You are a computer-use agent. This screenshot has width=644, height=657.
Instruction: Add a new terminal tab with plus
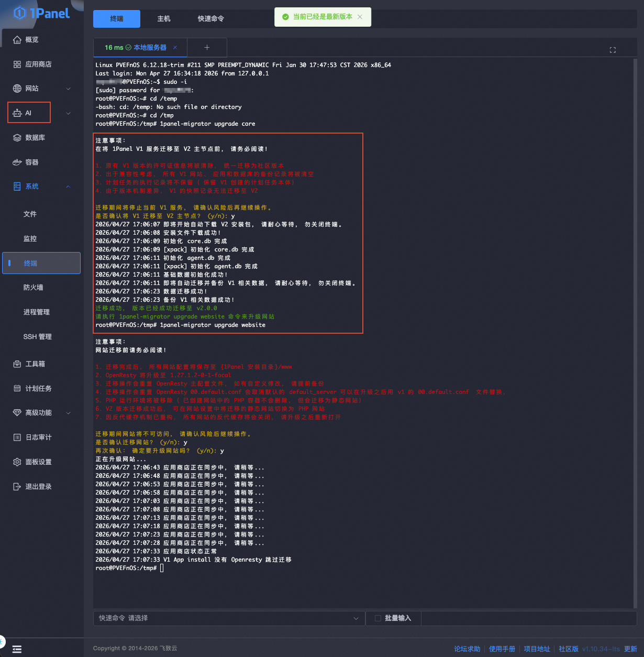click(x=207, y=47)
